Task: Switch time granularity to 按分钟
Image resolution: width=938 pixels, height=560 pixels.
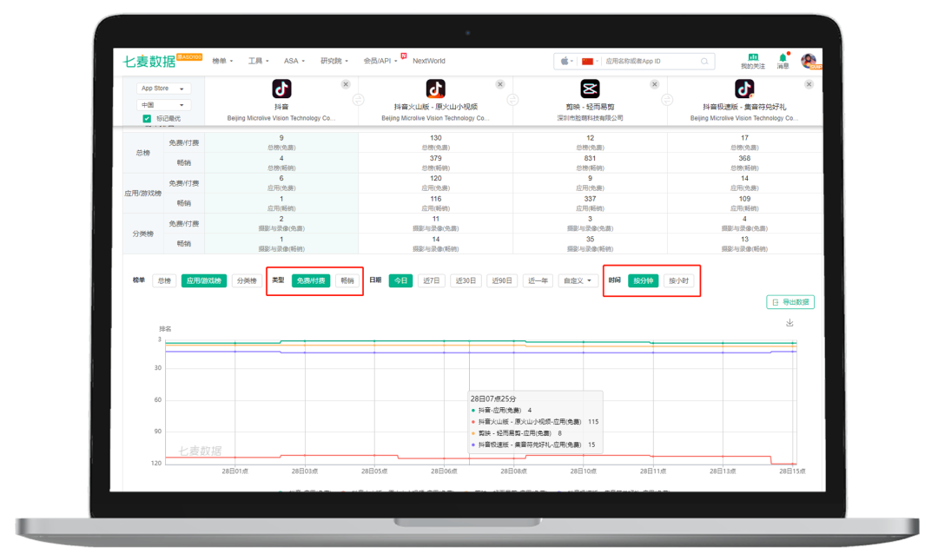Action: click(643, 280)
